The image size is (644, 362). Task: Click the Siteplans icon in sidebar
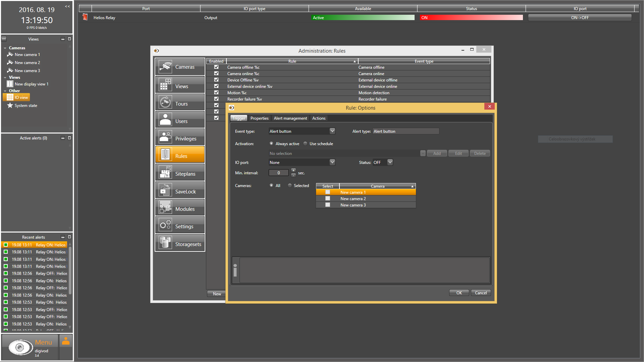165,172
